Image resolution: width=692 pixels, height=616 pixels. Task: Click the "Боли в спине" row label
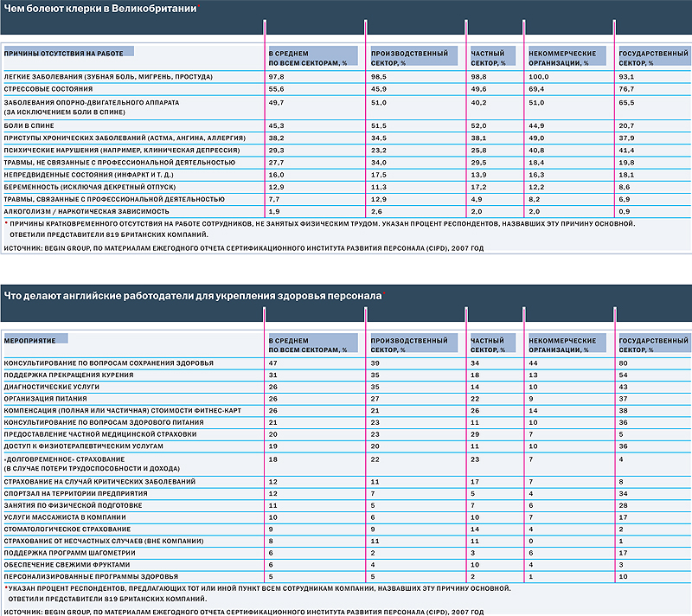pos(29,125)
